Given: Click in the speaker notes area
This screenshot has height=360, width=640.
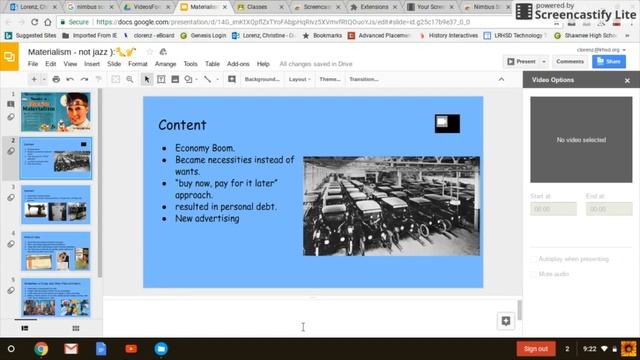Looking at the screenshot, I should coord(310,319).
